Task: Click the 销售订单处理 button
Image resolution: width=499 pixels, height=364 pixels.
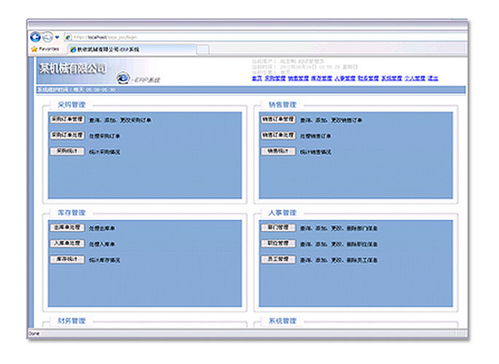Action: [x=278, y=135]
